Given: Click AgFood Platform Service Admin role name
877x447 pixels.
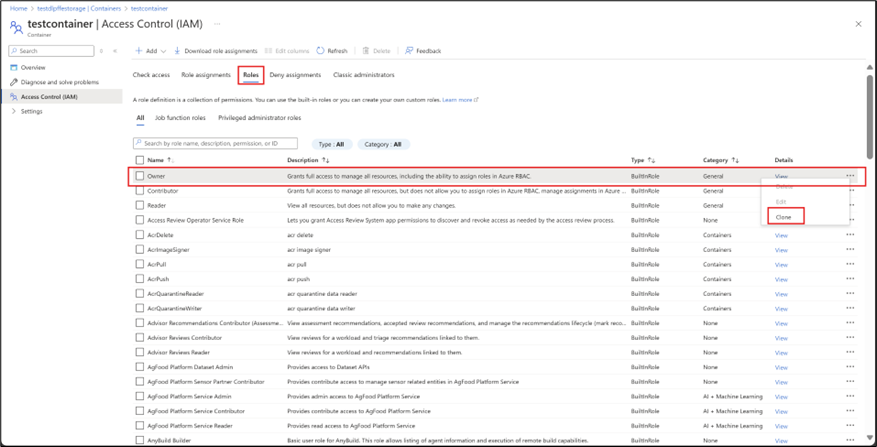Looking at the screenshot, I should 189,397.
